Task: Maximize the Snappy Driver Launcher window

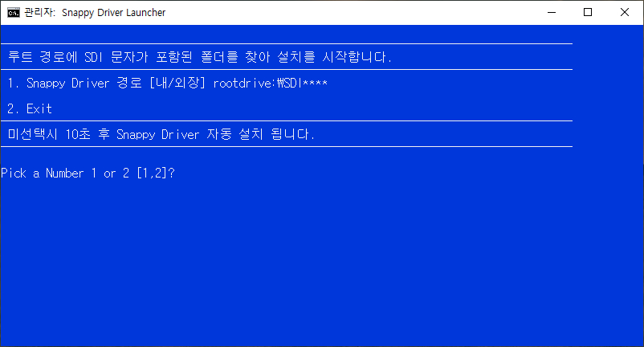Action: [588, 12]
